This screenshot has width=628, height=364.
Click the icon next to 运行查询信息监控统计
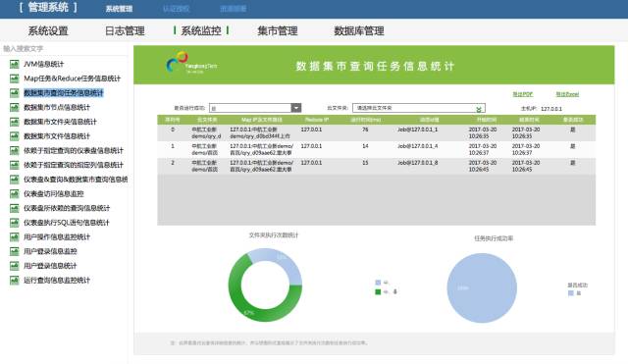pos(15,281)
